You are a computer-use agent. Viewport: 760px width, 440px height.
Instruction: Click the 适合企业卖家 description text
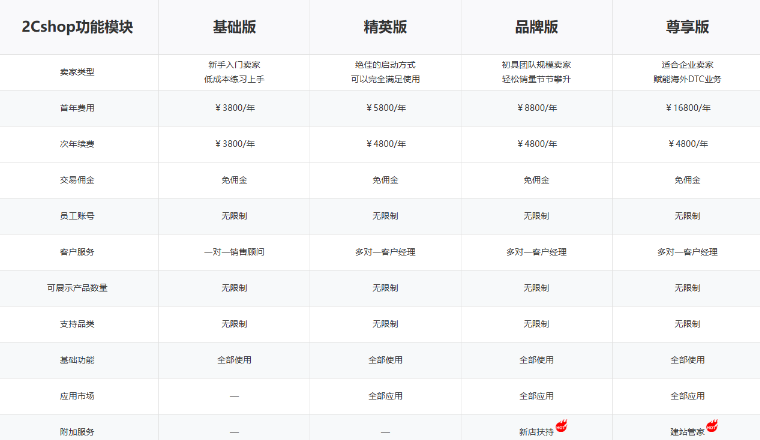(687, 65)
